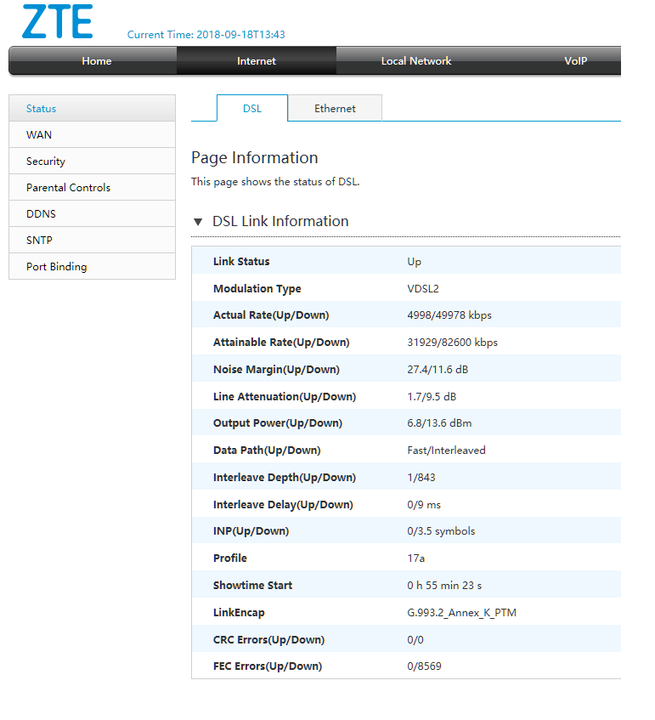Image resolution: width=655 pixels, height=720 pixels.
Task: Go to the Security sidebar page
Action: pos(46,161)
